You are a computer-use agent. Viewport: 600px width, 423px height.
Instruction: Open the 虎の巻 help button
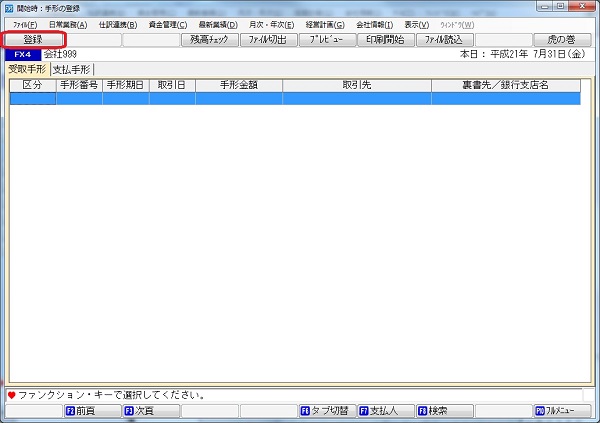coord(562,39)
